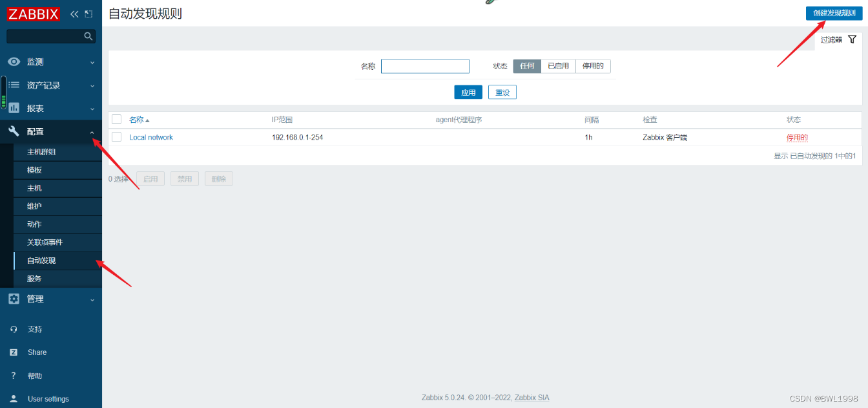Open 主机群组 submenu item
This screenshot has width=868, height=408.
(57, 152)
